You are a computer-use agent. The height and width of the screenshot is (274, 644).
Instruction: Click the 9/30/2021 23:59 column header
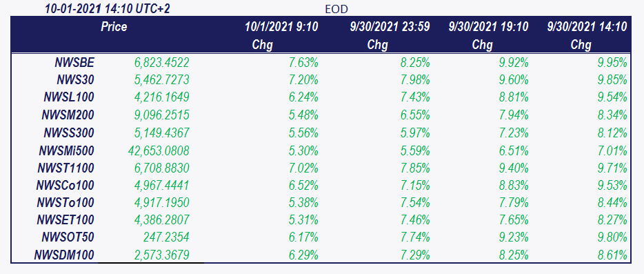389,27
